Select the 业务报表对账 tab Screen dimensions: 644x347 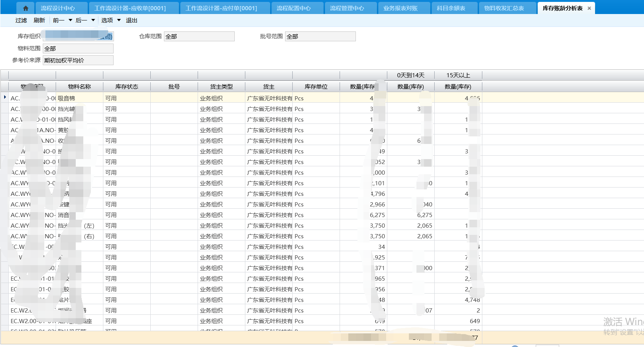(x=400, y=8)
